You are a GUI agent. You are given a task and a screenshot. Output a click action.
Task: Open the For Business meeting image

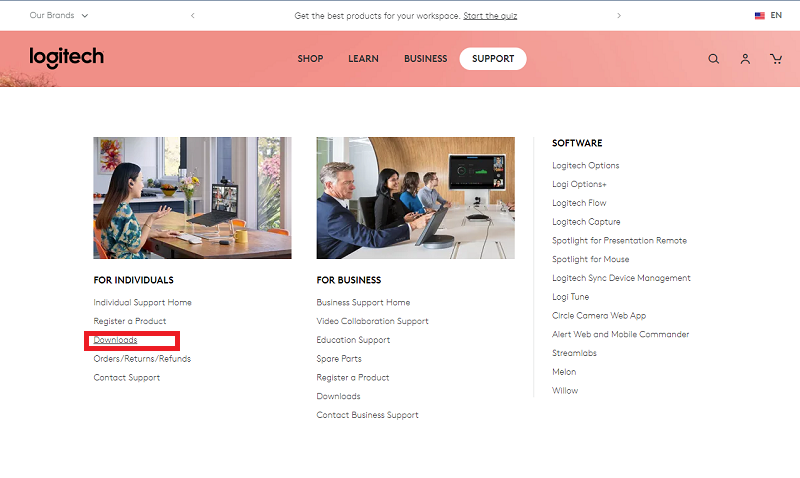415,198
